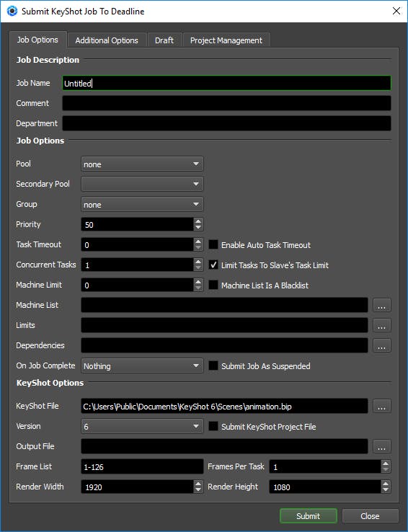The image size is (408, 532).
Task: Open the Draft tab
Action: point(164,40)
